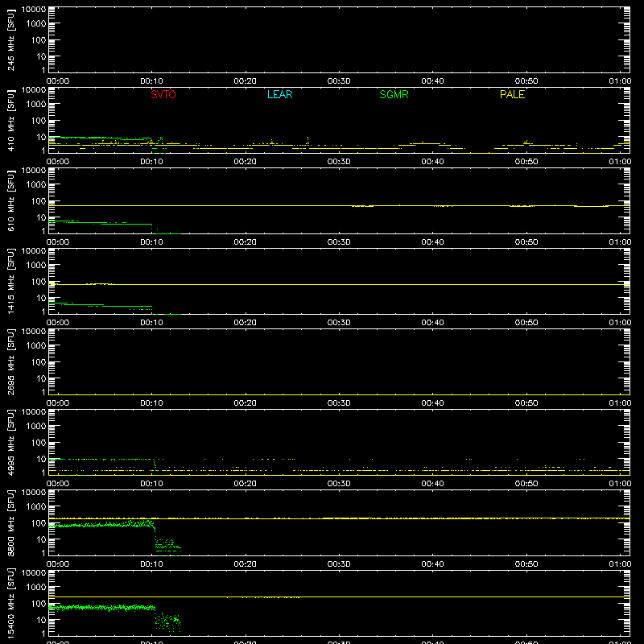This screenshot has width=644, height=644.
Task: Click the 100 tick label of the 4995 MHz panel
Action: (x=39, y=443)
